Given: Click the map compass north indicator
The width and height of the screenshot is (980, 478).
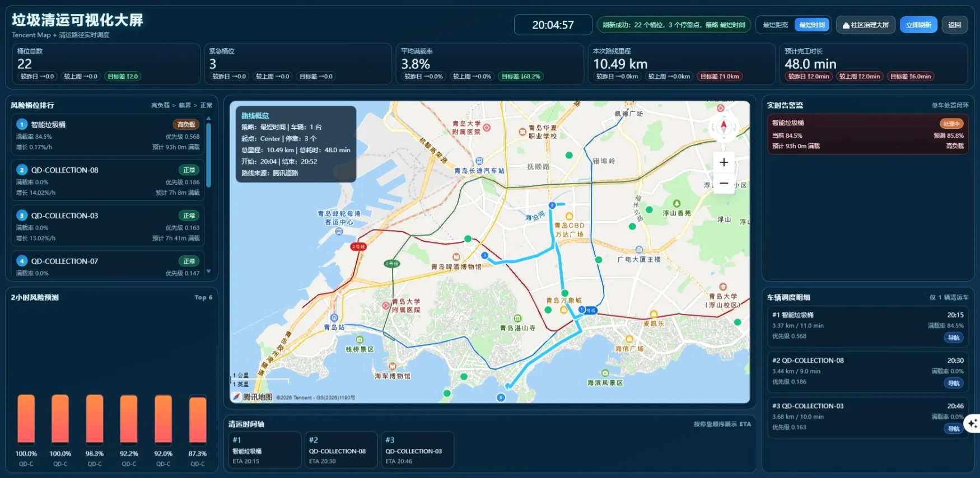Looking at the screenshot, I should [724, 127].
